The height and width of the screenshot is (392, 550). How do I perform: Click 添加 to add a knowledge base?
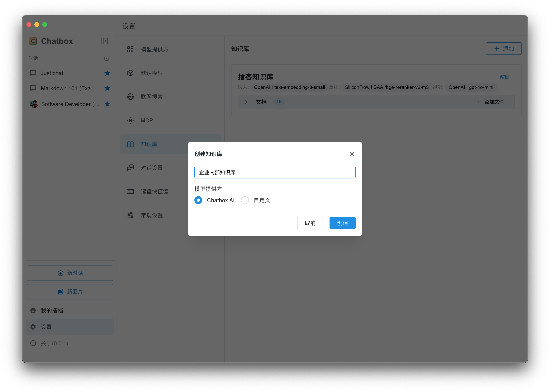[x=504, y=49]
